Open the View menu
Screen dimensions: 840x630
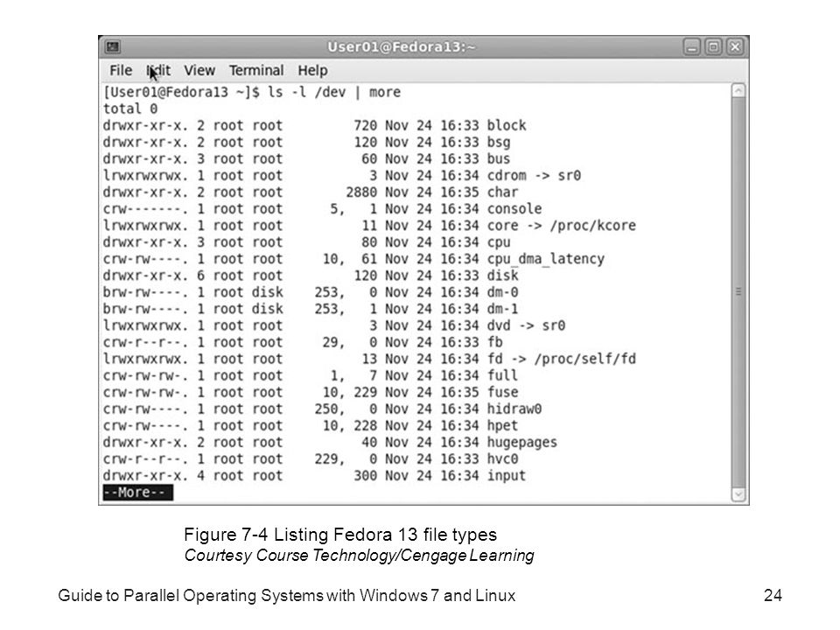[199, 70]
